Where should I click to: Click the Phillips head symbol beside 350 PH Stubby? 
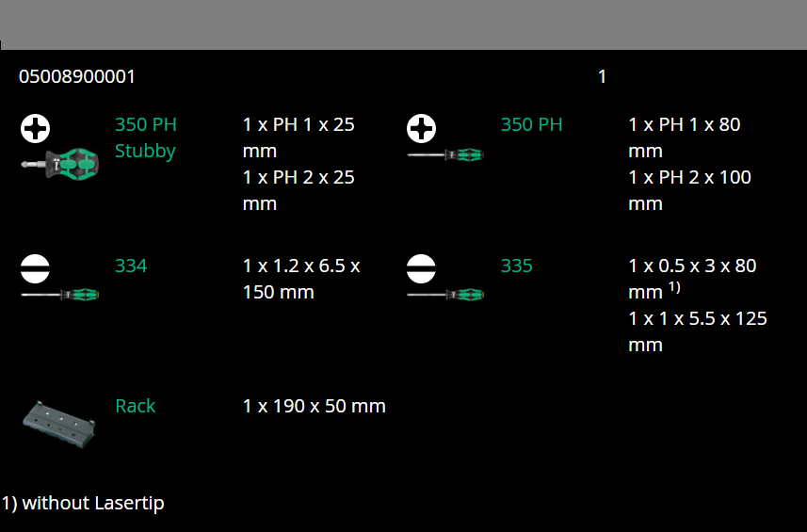tap(36, 128)
